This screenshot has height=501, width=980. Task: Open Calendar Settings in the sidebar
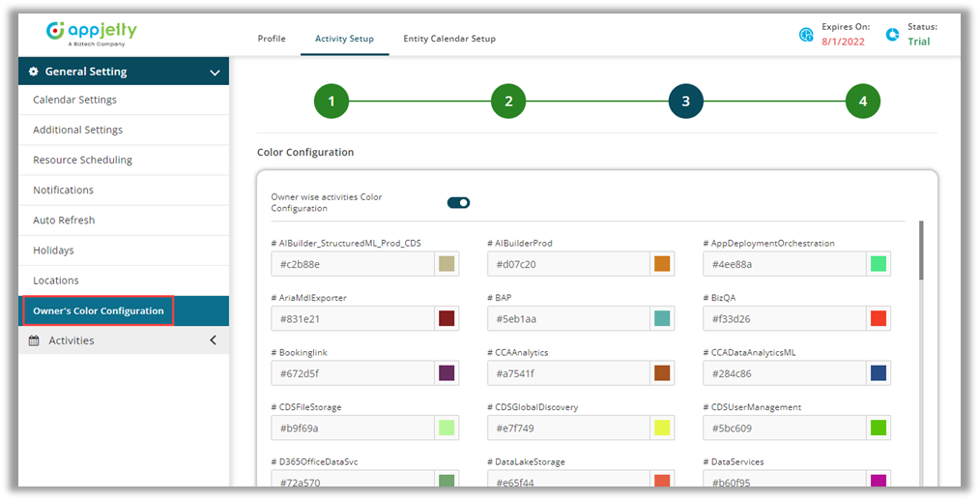pos(74,100)
